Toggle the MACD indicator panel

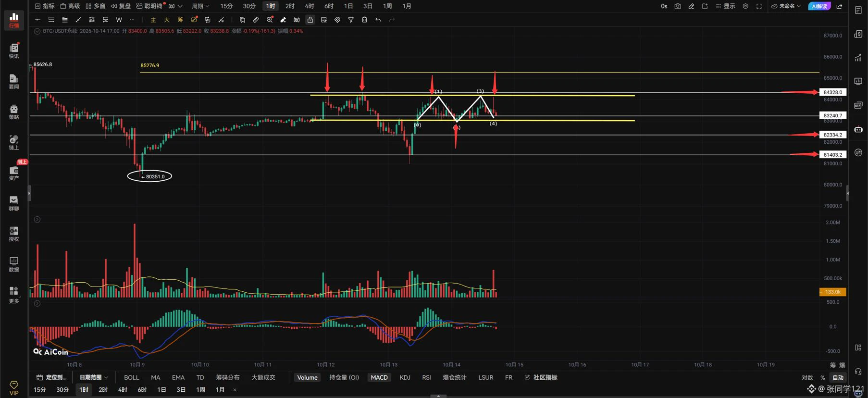click(379, 377)
